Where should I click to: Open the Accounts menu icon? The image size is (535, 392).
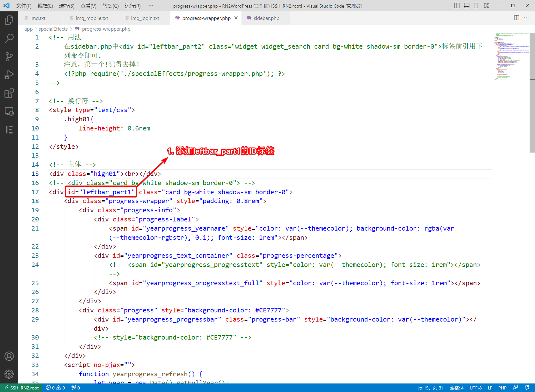[9, 356]
